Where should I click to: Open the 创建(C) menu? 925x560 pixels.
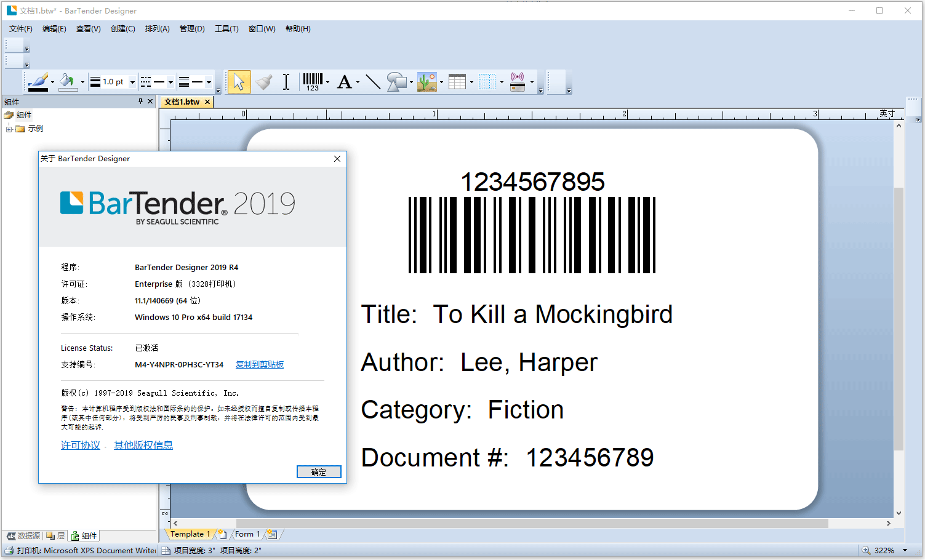click(x=123, y=29)
